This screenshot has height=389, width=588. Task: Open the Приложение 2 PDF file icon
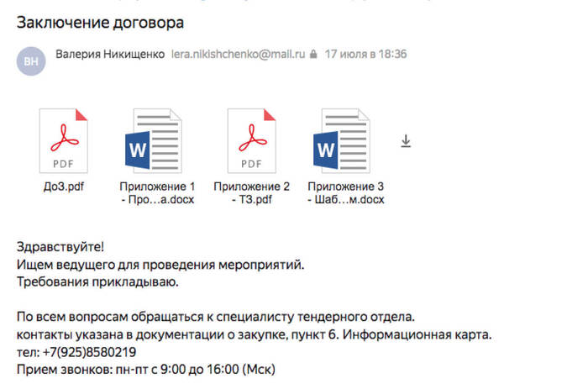click(x=251, y=140)
